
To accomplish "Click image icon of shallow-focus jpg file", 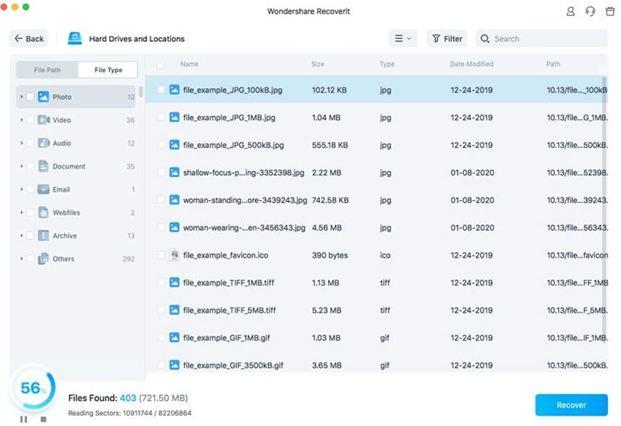I will pyautogui.click(x=174, y=172).
